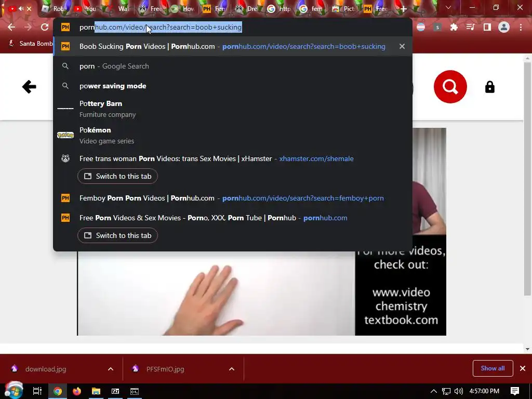Click 'Switch to this tab' under the last suggestion
The width and height of the screenshot is (532, 399).
pos(117,235)
